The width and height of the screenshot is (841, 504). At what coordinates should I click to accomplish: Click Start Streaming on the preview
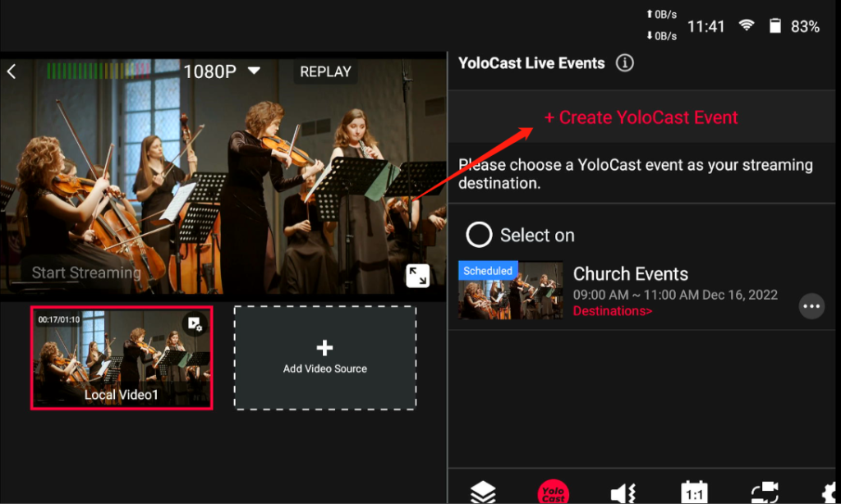[85, 273]
